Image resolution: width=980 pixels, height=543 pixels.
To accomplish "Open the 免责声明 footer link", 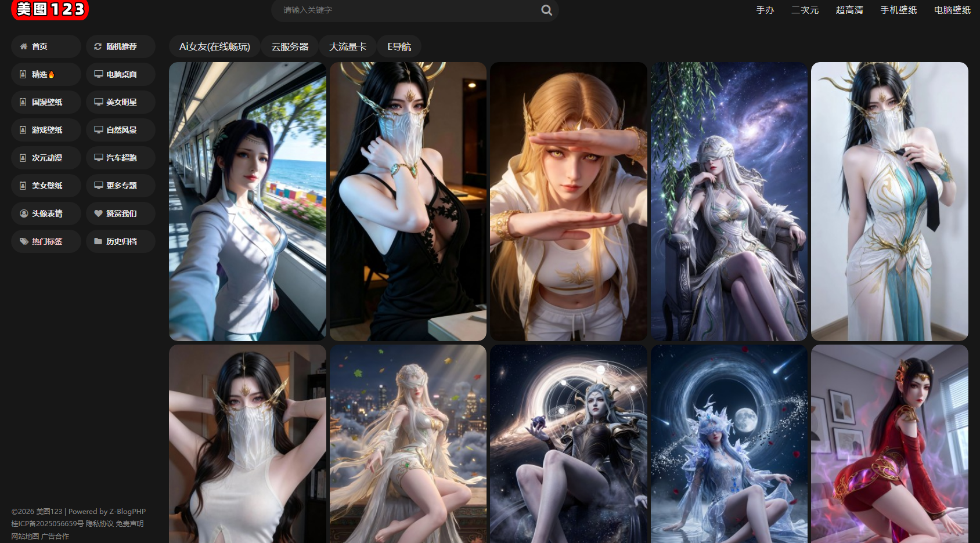I will click(x=129, y=524).
